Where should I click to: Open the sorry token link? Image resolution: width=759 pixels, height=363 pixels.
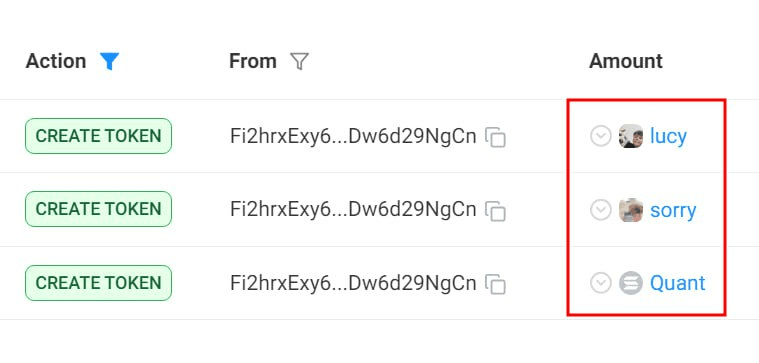[673, 211]
